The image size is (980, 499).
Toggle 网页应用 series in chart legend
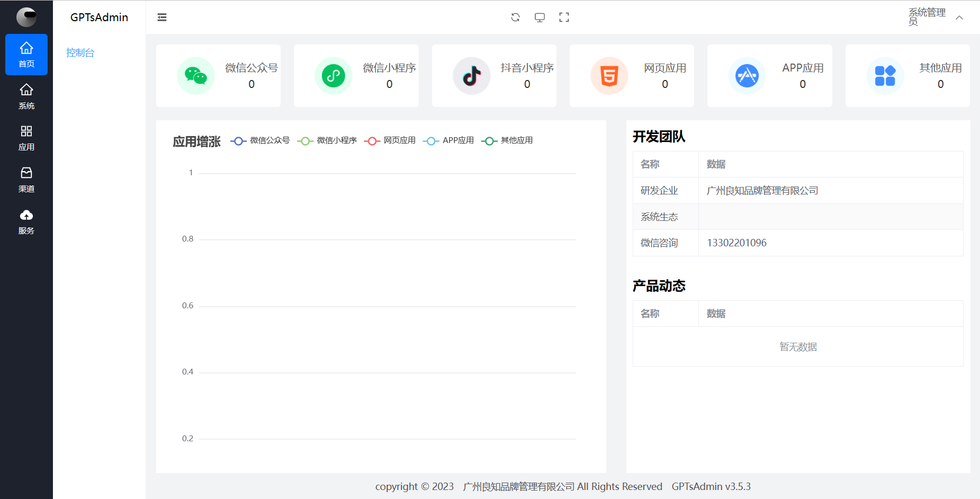click(390, 140)
